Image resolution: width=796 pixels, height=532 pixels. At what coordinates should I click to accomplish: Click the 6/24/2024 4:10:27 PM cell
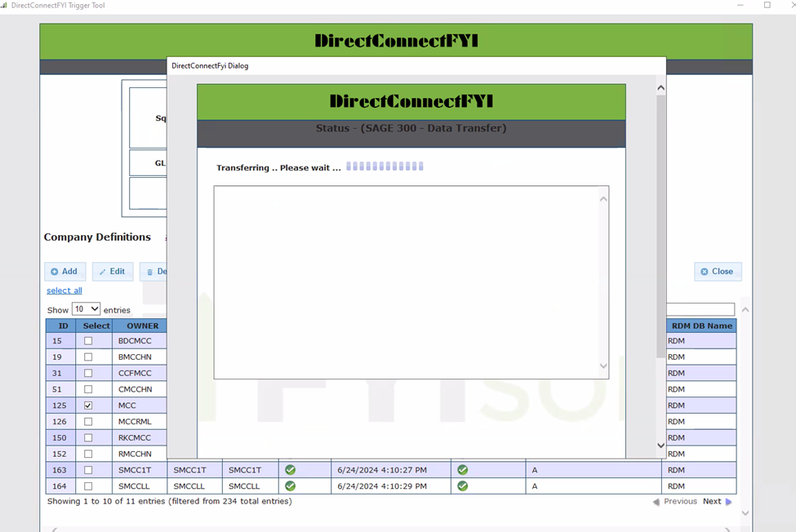tap(391, 470)
